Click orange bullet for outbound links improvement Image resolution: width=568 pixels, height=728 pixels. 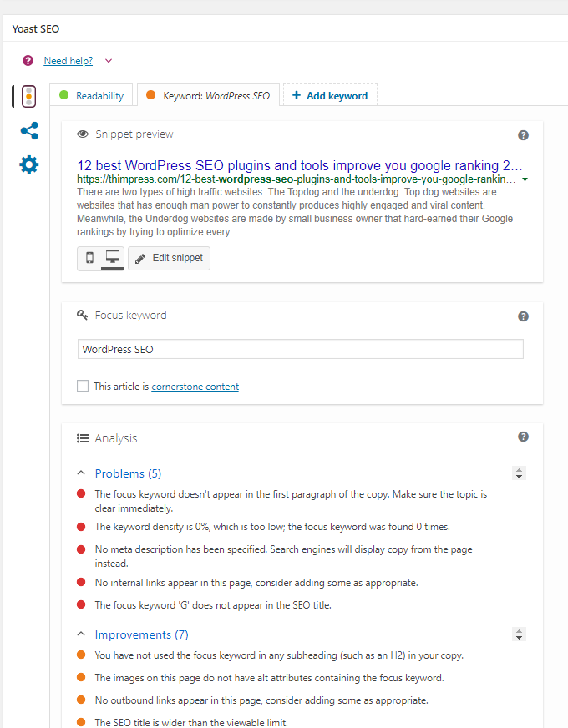tap(81, 700)
